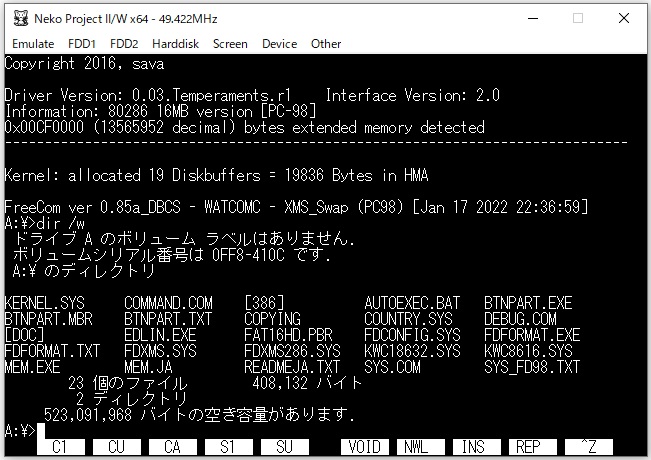Click the [DOC] directory entry
651x460 pixels.
(x=24, y=335)
